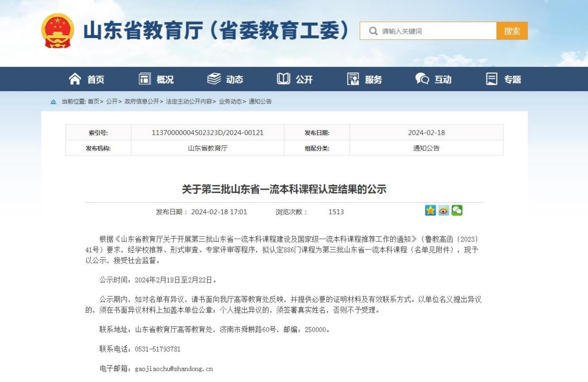Image resolution: width=588 pixels, height=382 pixels.
Task: Share article via WeChat icon
Action: 457,211
